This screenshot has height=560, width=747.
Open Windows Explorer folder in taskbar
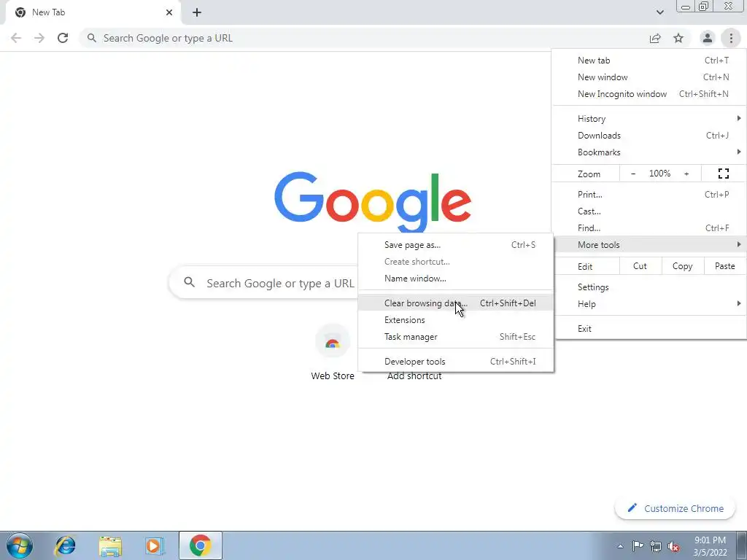point(110,545)
